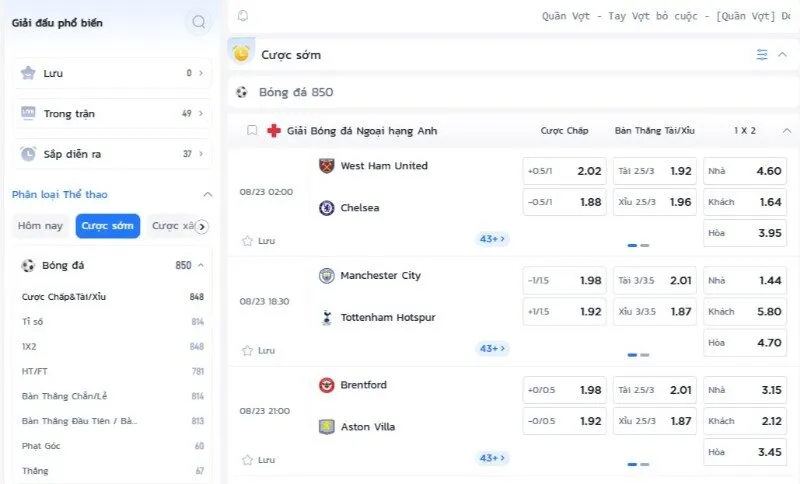This screenshot has height=484, width=800.
Task: Click the West Ham United team crest
Action: (x=326, y=166)
